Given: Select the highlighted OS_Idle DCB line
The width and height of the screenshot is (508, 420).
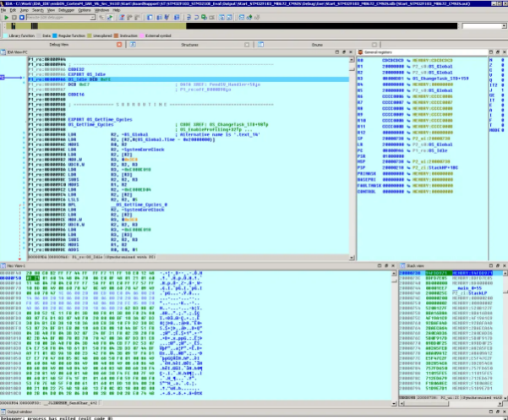Looking at the screenshot, I should [x=188, y=79].
